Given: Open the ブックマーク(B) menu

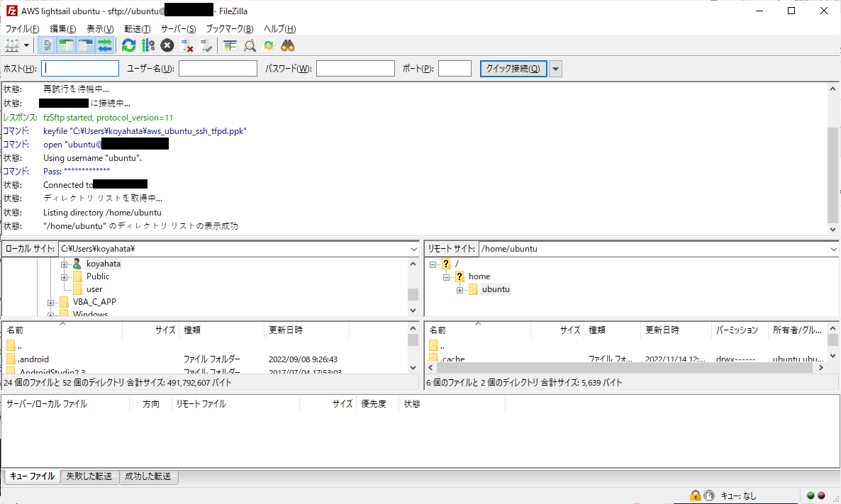Looking at the screenshot, I should click(230, 29).
